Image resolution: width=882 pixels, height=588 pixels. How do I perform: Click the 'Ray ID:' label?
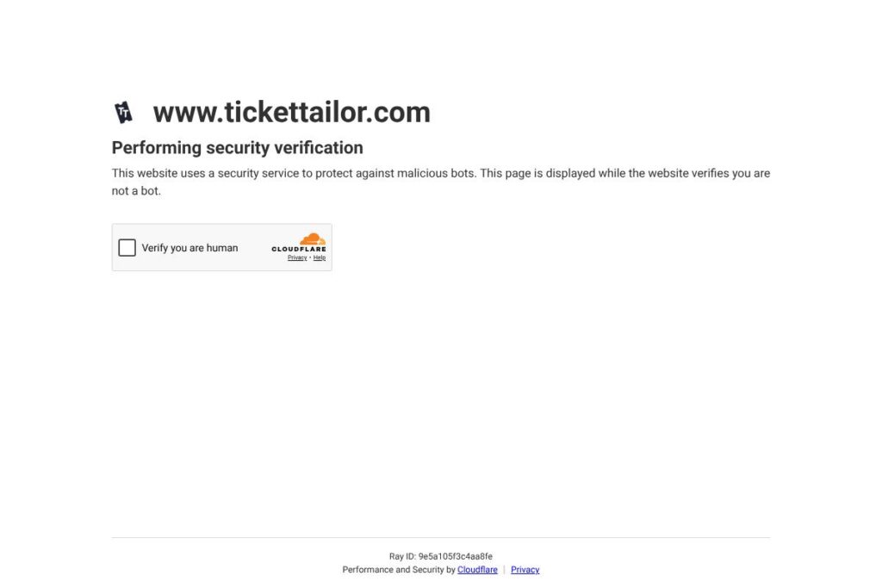click(x=402, y=556)
